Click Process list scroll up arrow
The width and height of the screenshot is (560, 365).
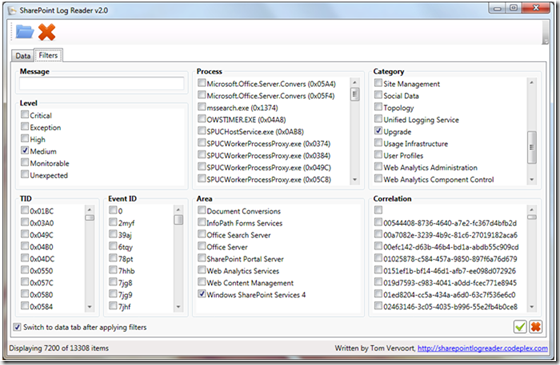pyautogui.click(x=355, y=82)
